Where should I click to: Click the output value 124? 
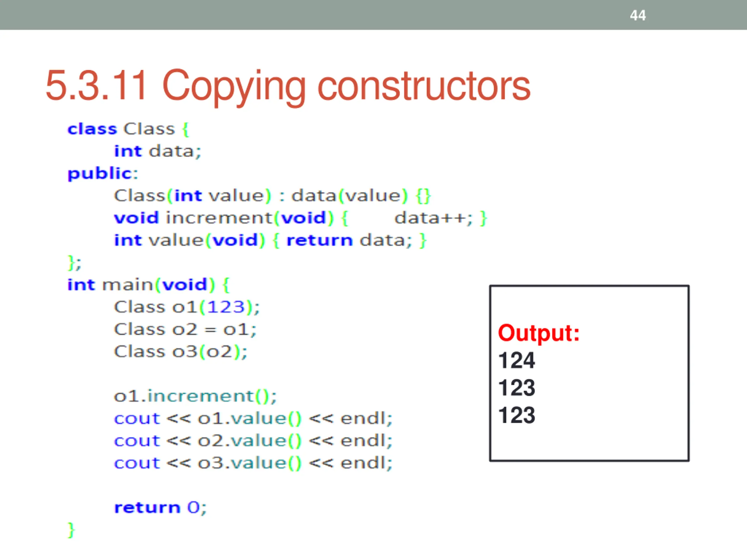517,360
